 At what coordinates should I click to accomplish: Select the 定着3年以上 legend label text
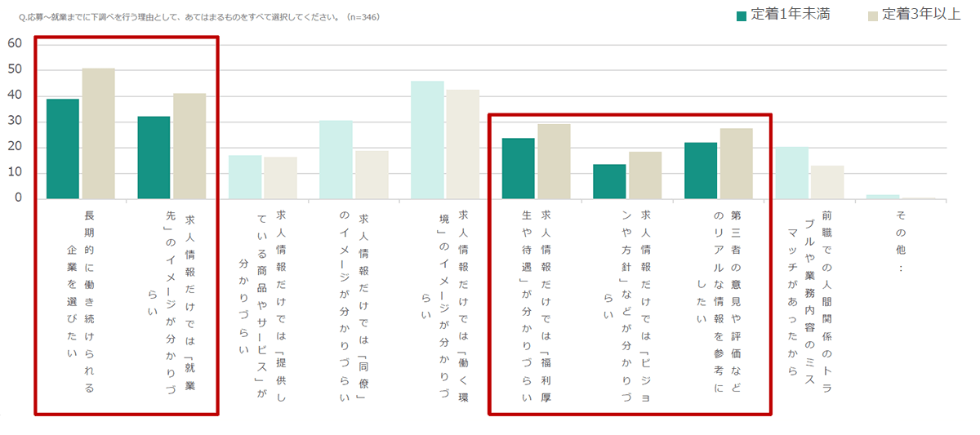[x=920, y=15]
